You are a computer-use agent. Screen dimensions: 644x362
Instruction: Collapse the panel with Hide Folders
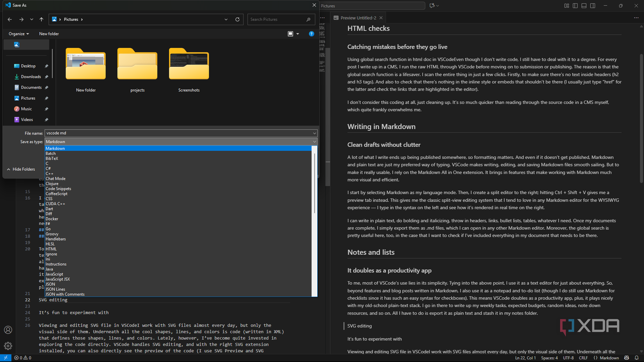[21, 169]
